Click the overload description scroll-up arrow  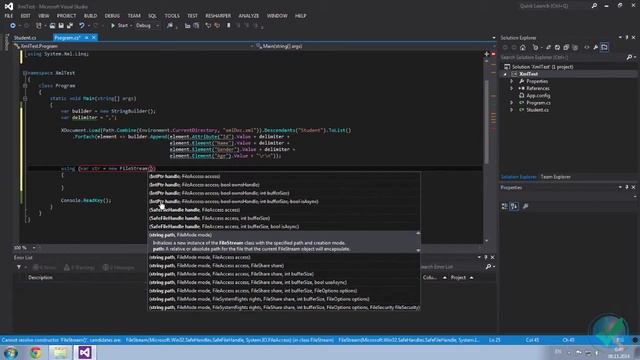click(x=418, y=233)
